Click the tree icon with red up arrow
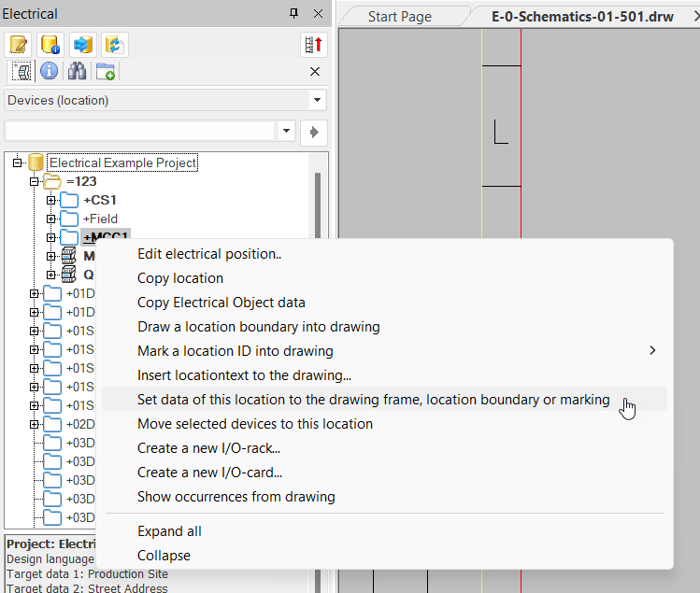Image resolution: width=700 pixels, height=593 pixels. click(314, 45)
